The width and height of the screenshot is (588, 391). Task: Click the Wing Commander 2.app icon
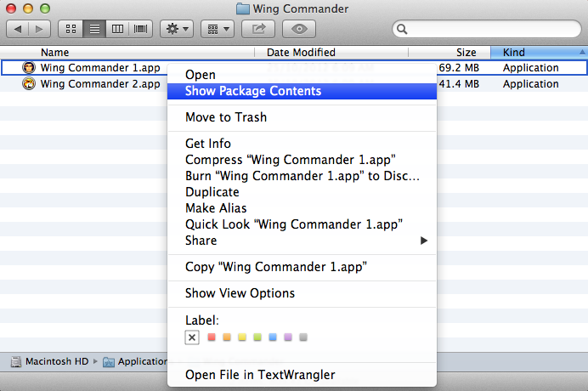(x=29, y=84)
